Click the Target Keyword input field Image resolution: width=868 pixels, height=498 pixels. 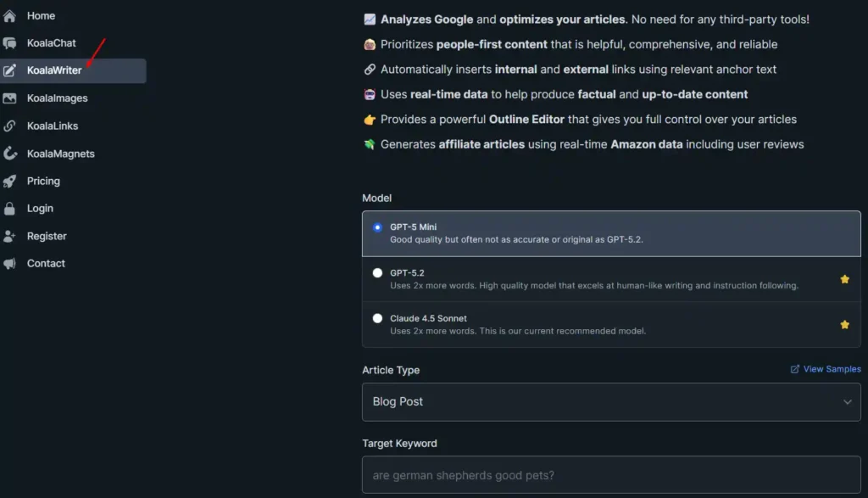610,475
